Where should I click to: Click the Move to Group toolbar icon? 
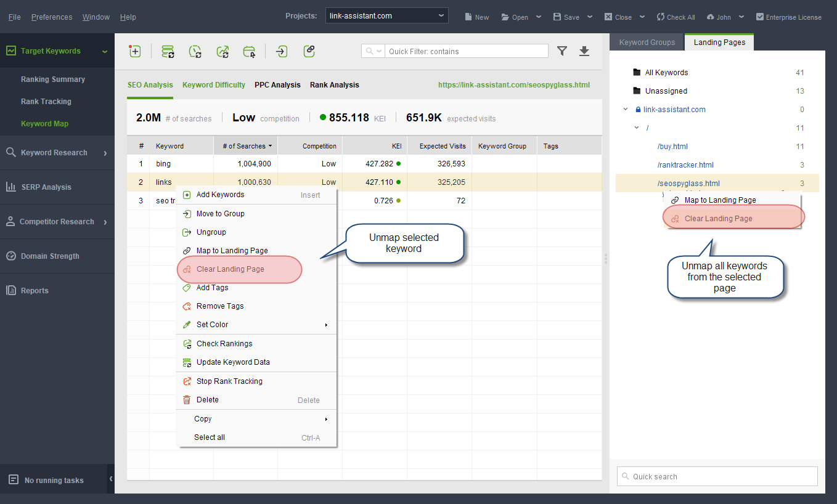click(282, 51)
